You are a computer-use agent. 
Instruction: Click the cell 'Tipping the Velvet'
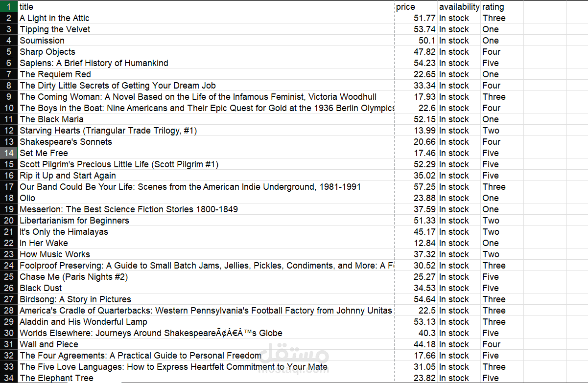point(207,29)
